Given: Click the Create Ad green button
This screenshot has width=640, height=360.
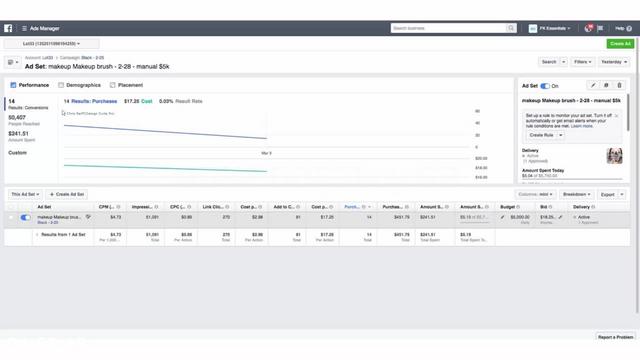Looking at the screenshot, I should [620, 44].
